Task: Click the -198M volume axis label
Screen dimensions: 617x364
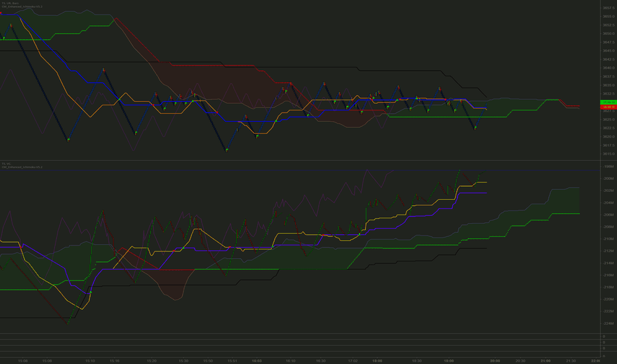Action: (608, 167)
